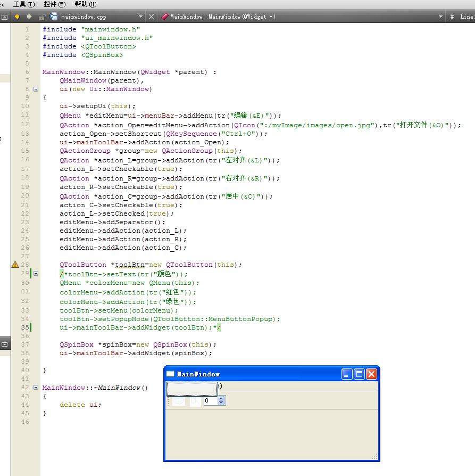Collapse the destructor fold at line 42
The image size is (475, 476).
[x=36, y=388]
